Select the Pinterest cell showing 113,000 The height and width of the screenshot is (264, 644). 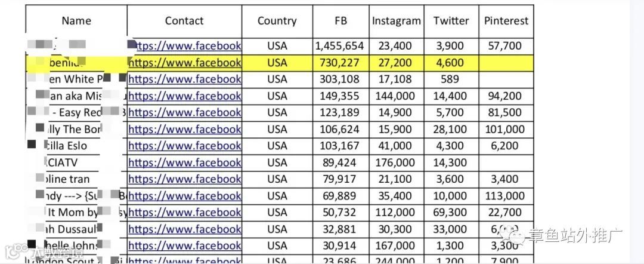click(506, 196)
